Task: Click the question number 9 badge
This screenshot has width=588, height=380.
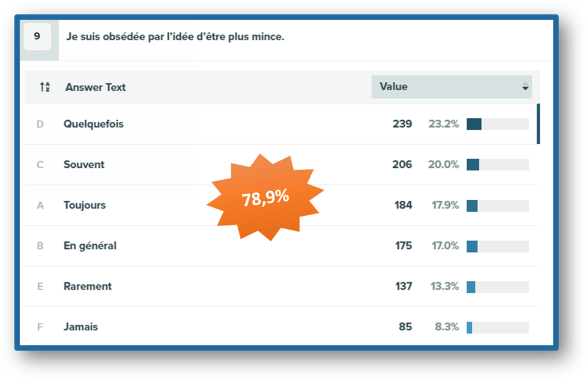Action: click(37, 37)
